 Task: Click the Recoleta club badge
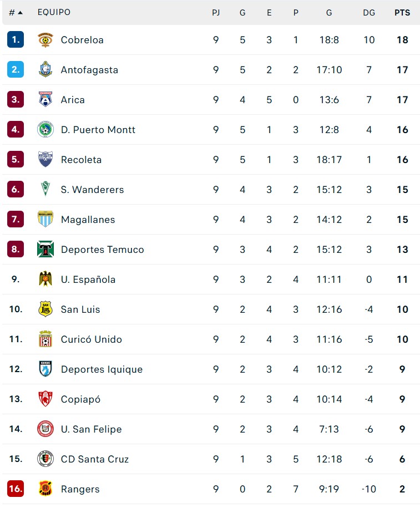(45, 160)
